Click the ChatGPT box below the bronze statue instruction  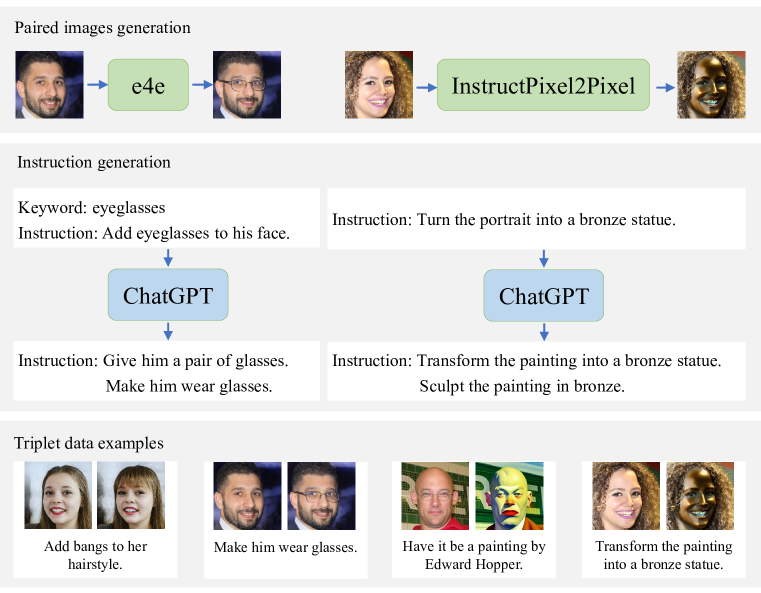pyautogui.click(x=543, y=296)
